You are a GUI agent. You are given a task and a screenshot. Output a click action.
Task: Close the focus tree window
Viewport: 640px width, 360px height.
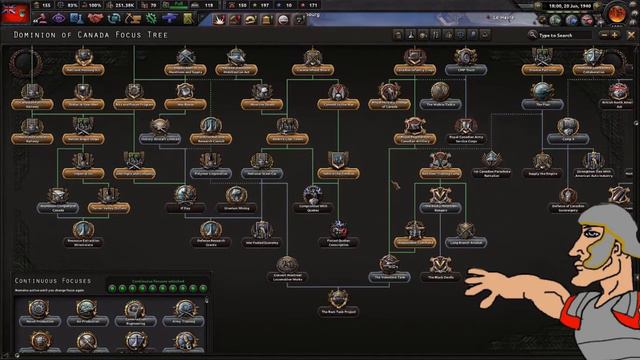pyautogui.click(x=631, y=35)
